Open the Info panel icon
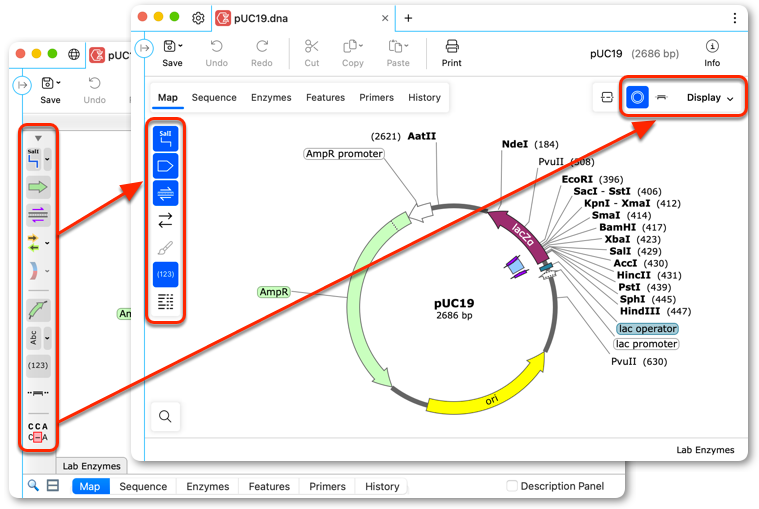Image resolution: width=759 pixels, height=509 pixels. coord(712,53)
